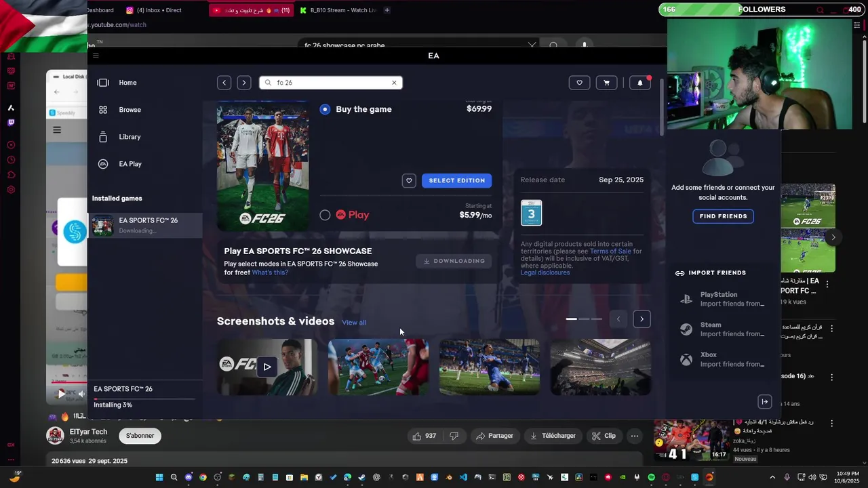Show previous screenshots carousel arrow
868x488 pixels.
click(x=618, y=319)
